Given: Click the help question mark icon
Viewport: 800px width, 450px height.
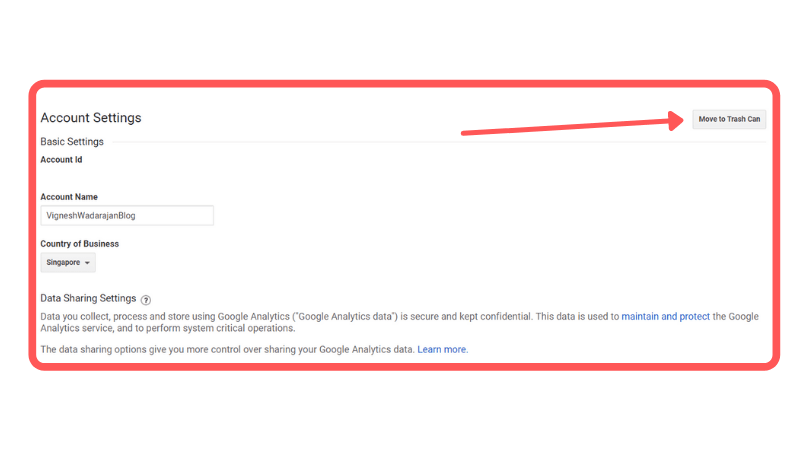Looking at the screenshot, I should point(146,299).
